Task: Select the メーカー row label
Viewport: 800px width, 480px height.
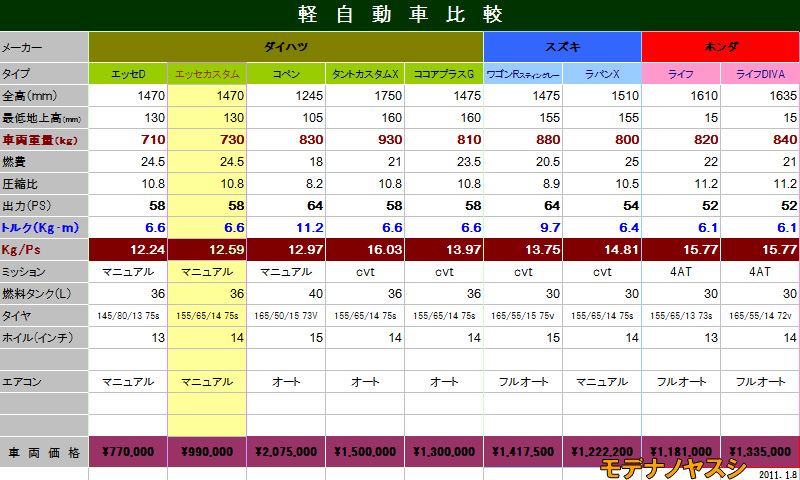Action: point(44,47)
